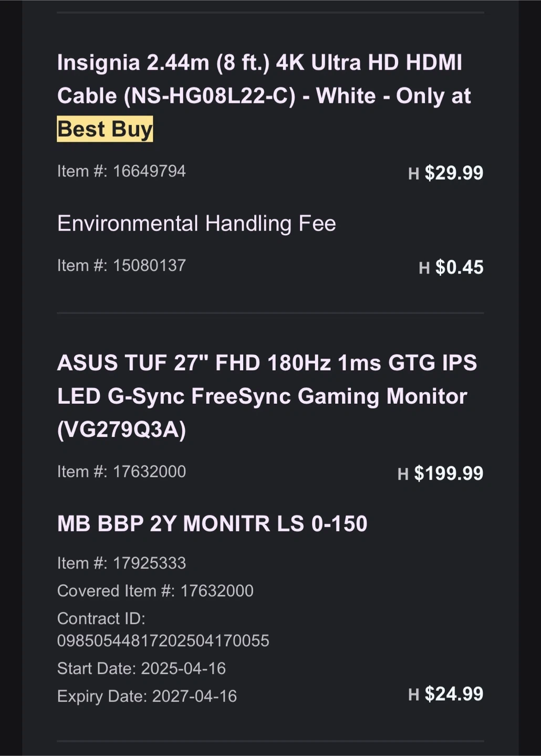Click the Item # line under ASUS monitor

121,471
